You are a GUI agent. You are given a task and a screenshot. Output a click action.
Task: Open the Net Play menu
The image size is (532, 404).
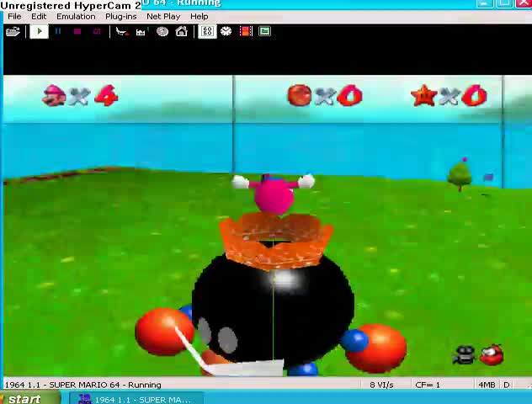coord(163,16)
